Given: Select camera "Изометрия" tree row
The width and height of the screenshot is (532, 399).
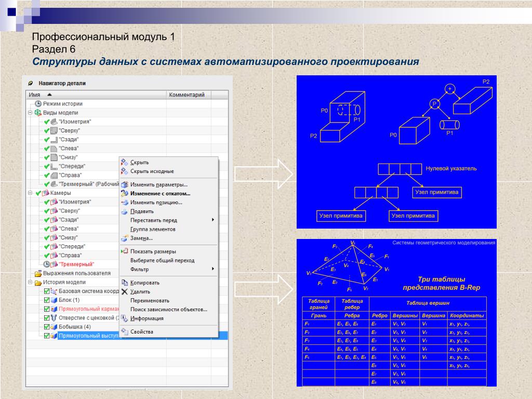Looking at the screenshot, I should (75, 202).
